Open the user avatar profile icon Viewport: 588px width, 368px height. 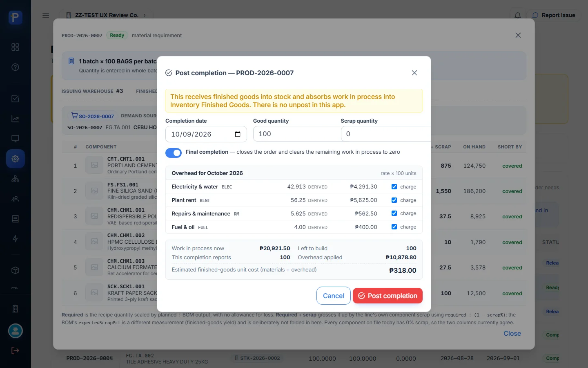[x=16, y=331]
